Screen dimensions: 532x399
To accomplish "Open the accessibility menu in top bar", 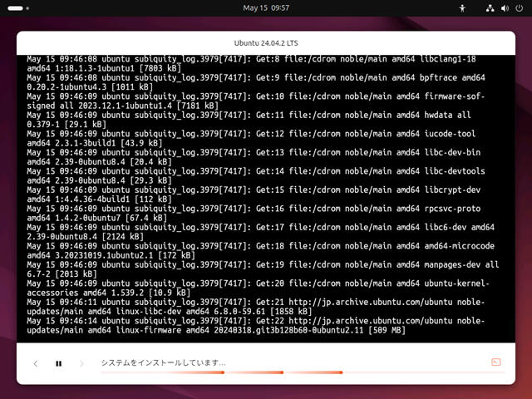I will point(462,8).
